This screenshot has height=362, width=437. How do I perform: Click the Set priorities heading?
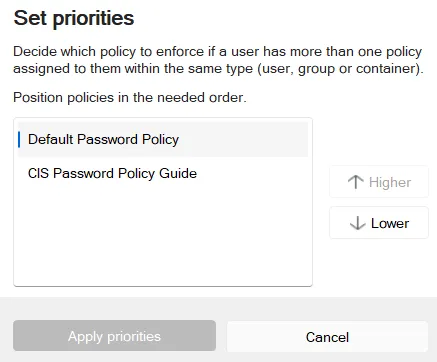click(x=74, y=18)
